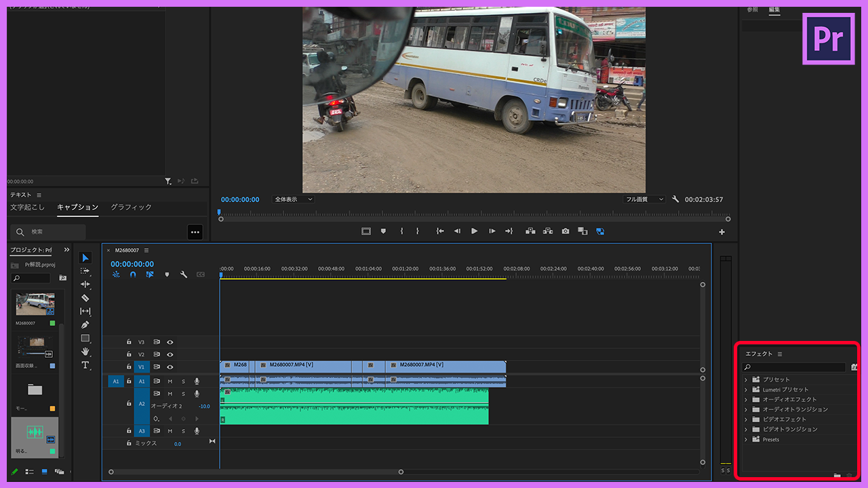Click the Effects panel search field
The width and height of the screenshot is (868, 488).
pos(794,367)
